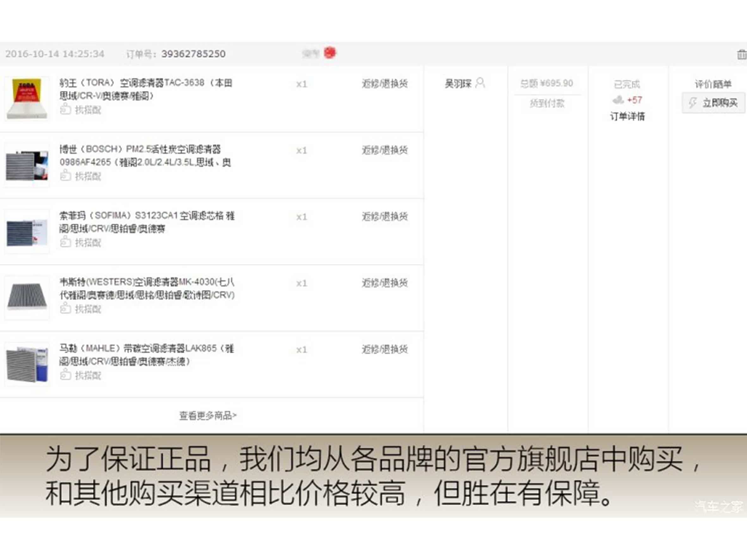Click the total amount 总额 ¥695.90

coord(547,83)
